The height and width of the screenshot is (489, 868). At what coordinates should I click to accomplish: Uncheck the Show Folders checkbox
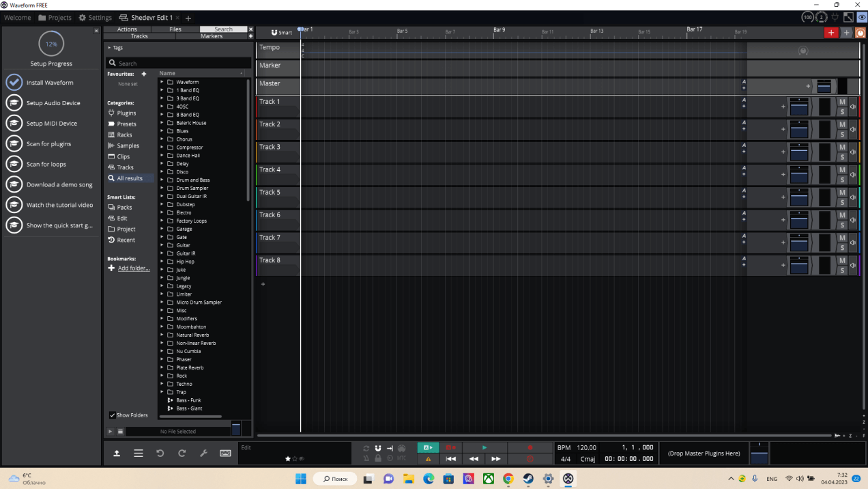pos(113,415)
